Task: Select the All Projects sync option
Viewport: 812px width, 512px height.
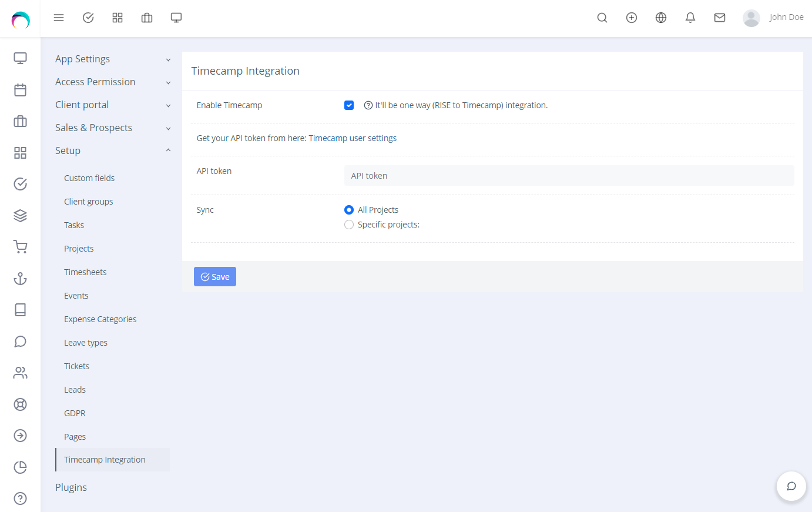Action: tap(349, 210)
